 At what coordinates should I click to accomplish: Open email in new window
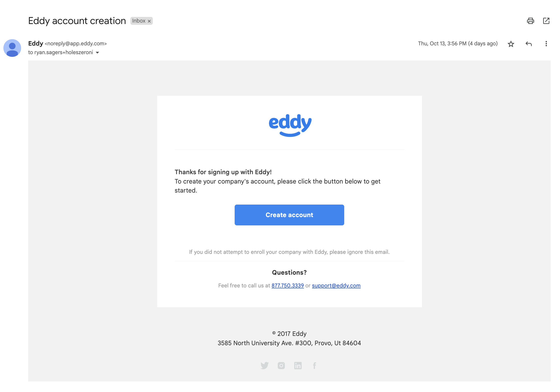coord(546,21)
